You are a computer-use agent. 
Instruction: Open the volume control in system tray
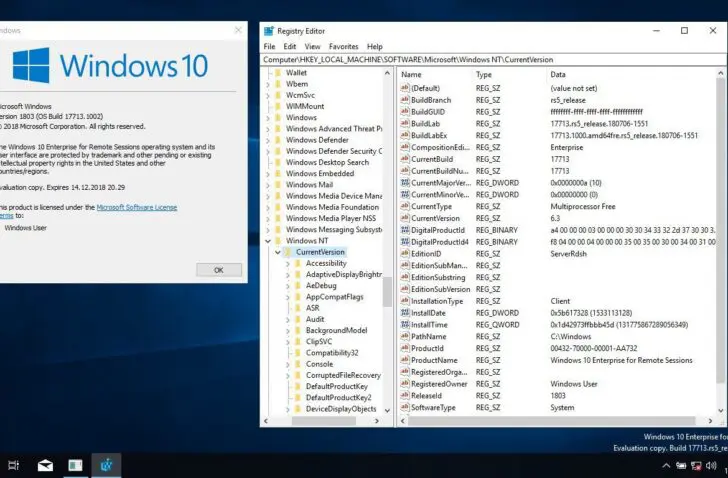[711, 465]
